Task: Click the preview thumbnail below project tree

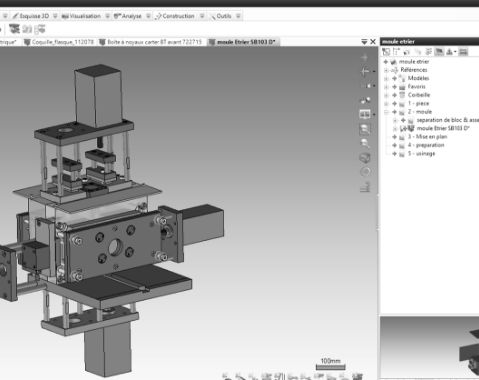Action: tap(429, 348)
